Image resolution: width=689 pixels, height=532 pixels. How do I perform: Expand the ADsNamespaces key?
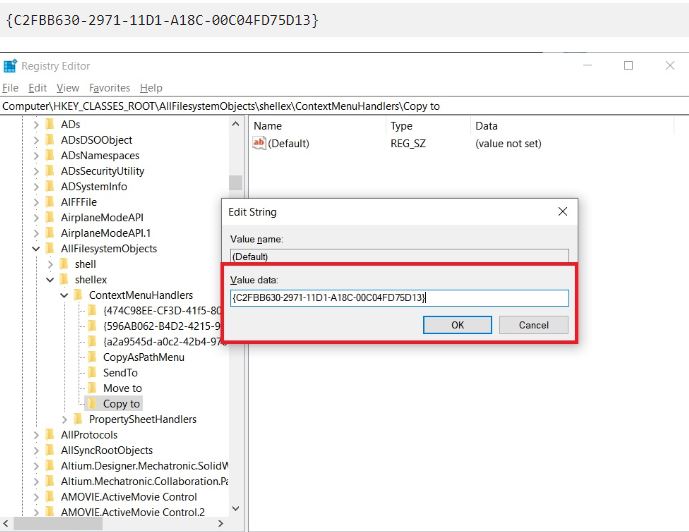tap(36, 156)
